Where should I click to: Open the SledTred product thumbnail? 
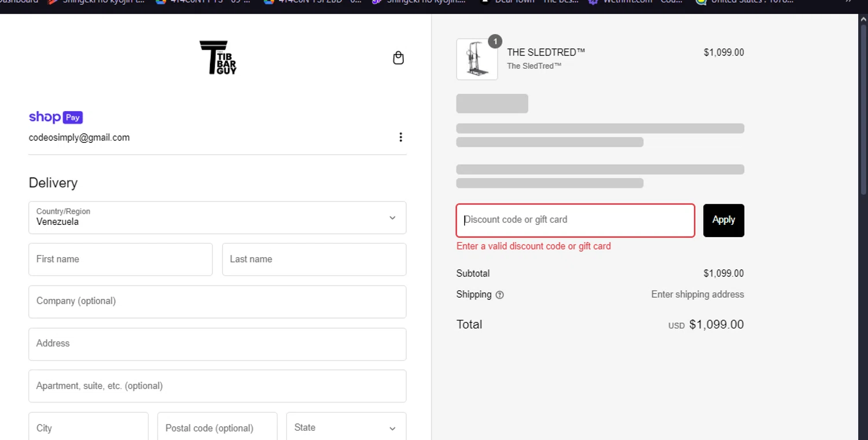coord(477,59)
